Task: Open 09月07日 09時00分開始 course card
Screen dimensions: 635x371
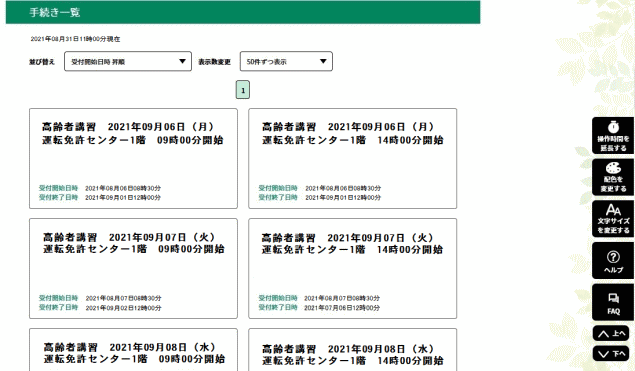Action: click(x=133, y=269)
